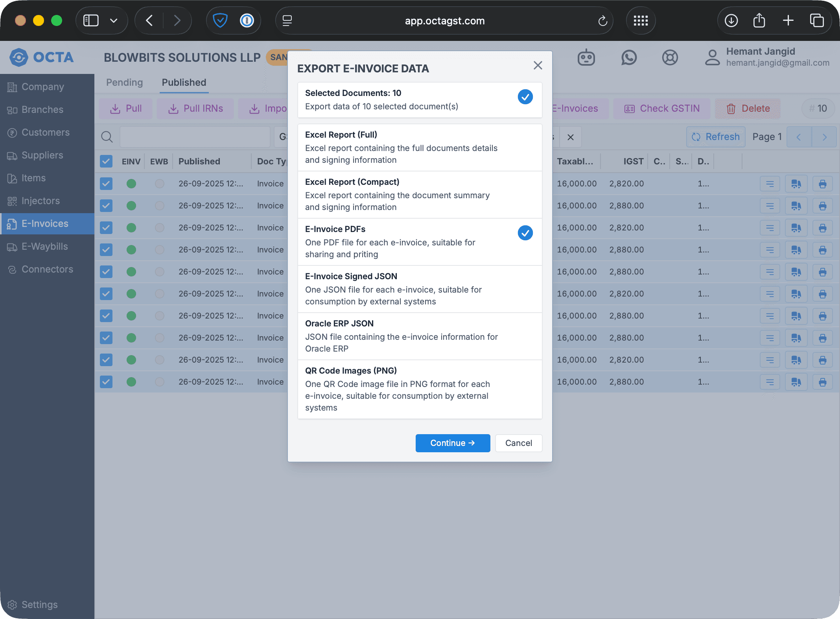Image resolution: width=840 pixels, height=619 pixels.
Task: Open details list icon for third invoice row
Action: click(x=770, y=228)
